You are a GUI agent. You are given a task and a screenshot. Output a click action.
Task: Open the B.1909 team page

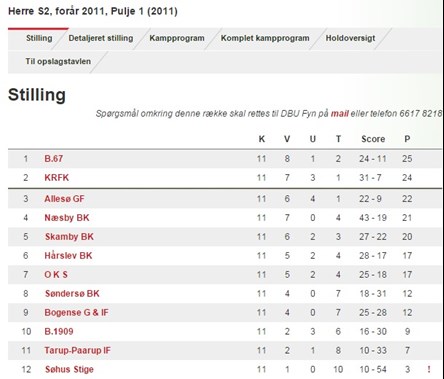[x=59, y=332]
